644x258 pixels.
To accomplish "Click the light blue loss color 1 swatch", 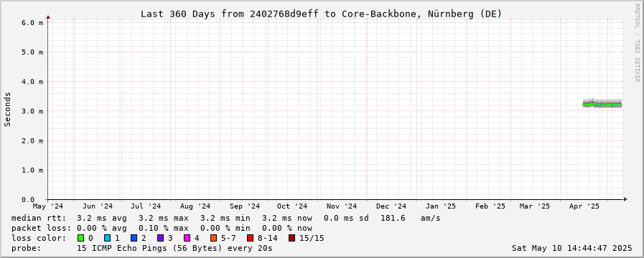I will 107,238.
